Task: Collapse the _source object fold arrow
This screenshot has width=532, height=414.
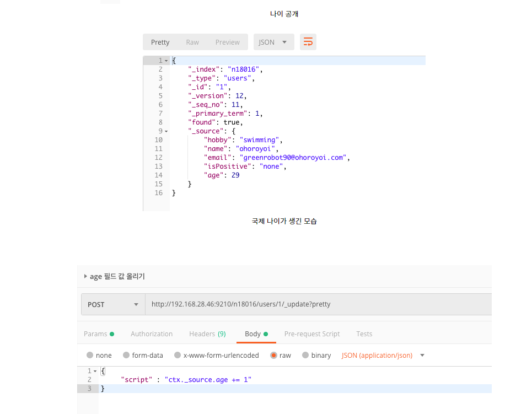Action: coord(166,131)
